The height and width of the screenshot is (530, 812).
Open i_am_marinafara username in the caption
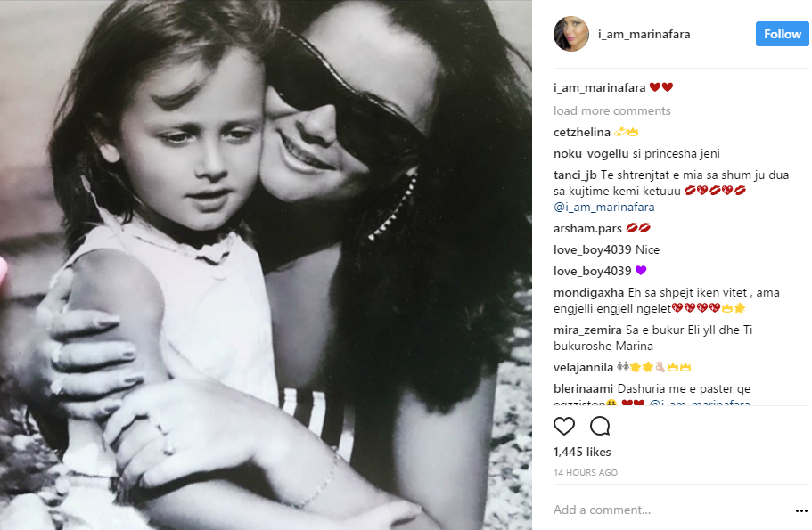coord(599,87)
